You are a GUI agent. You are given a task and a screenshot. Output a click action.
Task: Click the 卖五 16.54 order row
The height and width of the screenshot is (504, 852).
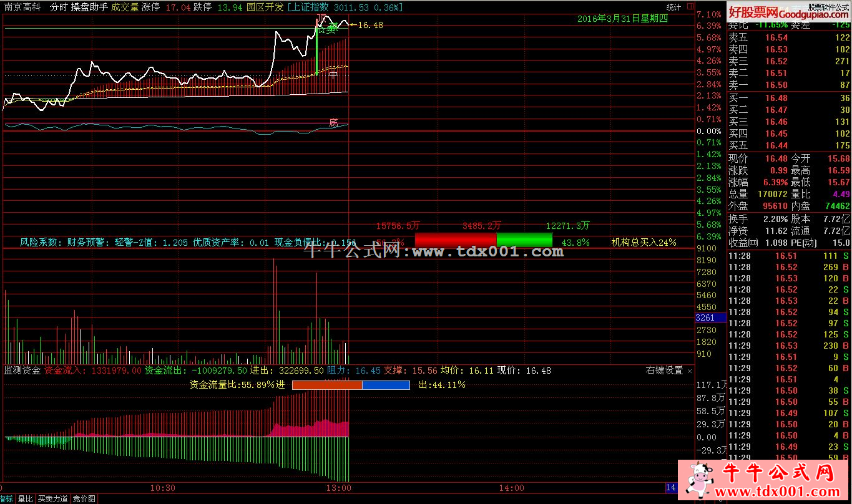[790, 37]
